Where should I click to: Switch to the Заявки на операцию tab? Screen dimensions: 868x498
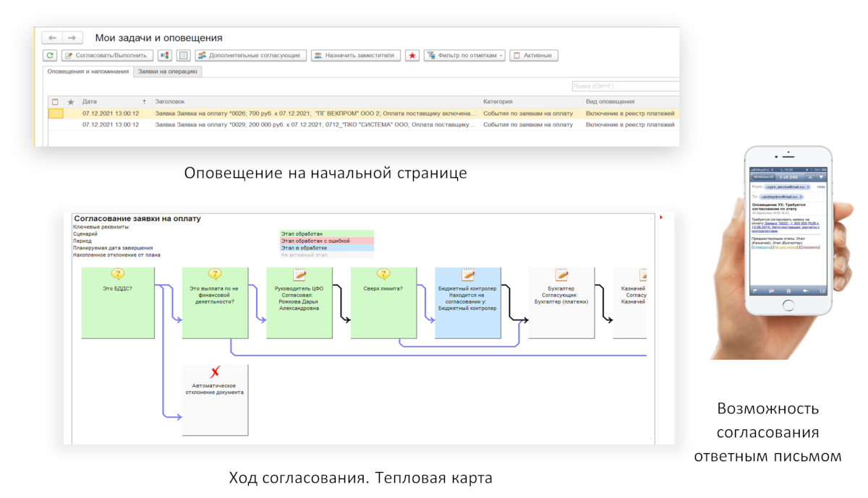169,72
